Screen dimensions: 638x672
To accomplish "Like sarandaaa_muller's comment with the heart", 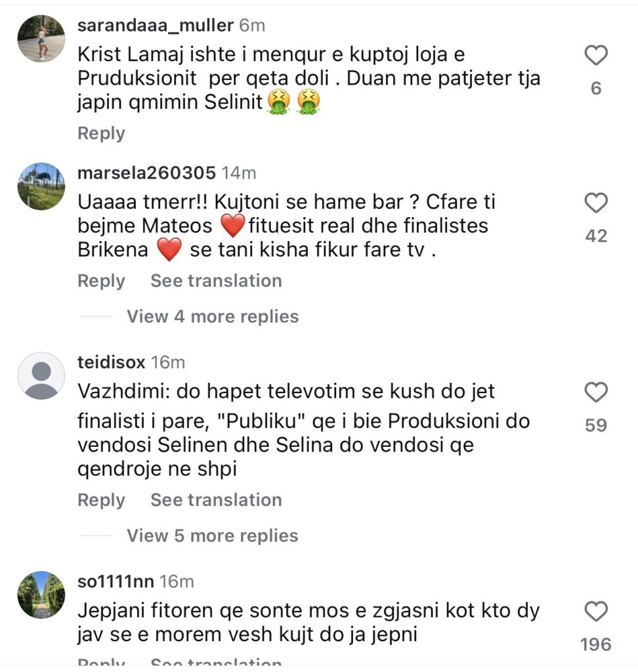I will (x=595, y=56).
